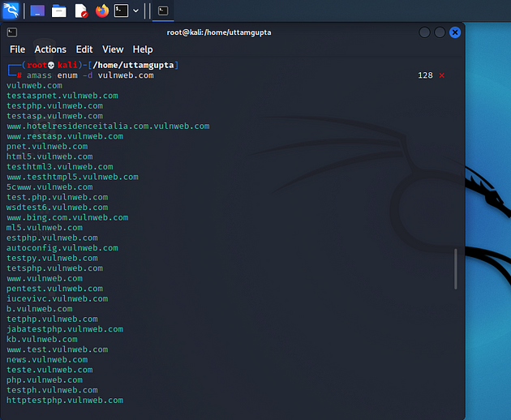This screenshot has height=420, width=511.
Task: Close the terminal window
Action: (x=455, y=32)
